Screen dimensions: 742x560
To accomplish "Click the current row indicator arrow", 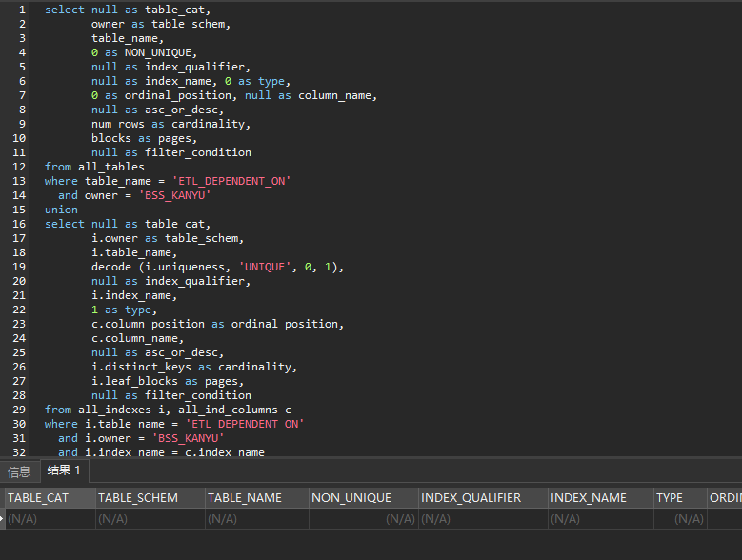I will [x=2, y=519].
